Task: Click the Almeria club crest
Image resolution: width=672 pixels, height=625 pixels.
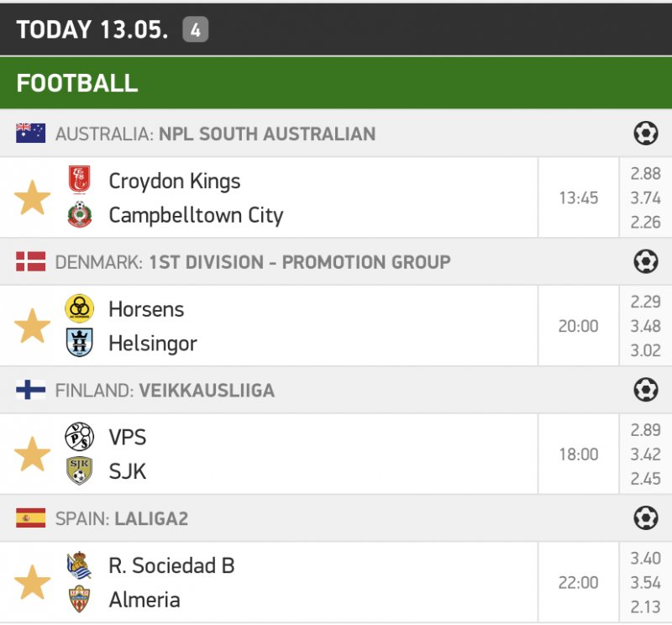Action: pyautogui.click(x=79, y=600)
